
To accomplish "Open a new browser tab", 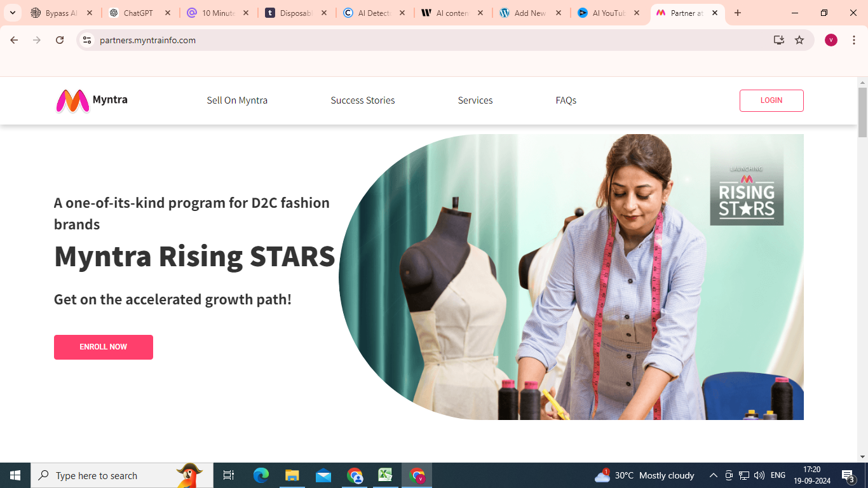I will pos(737,13).
